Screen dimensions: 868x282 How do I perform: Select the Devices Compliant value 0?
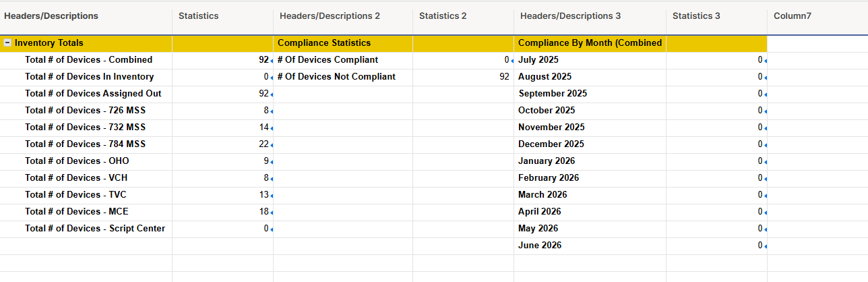click(x=463, y=60)
